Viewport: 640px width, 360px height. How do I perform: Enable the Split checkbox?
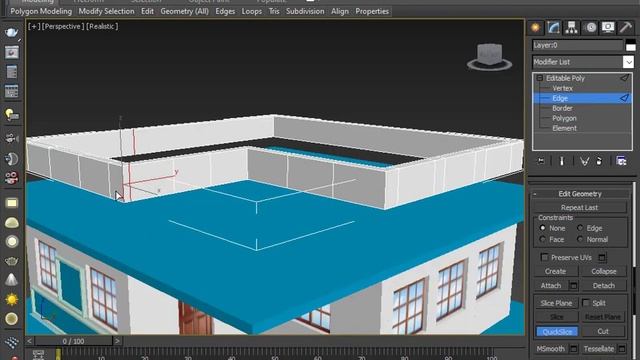586,302
